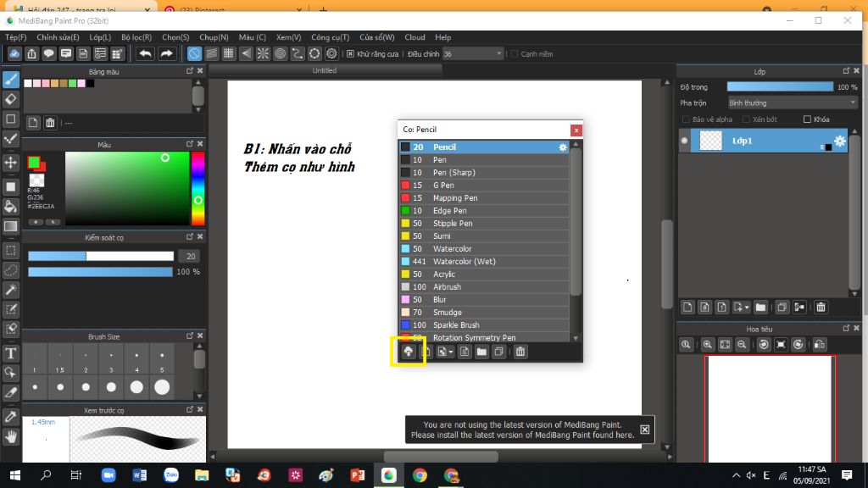Viewport: 868px width, 488px height.
Task: Select the Eraser tool
Action: click(x=11, y=100)
